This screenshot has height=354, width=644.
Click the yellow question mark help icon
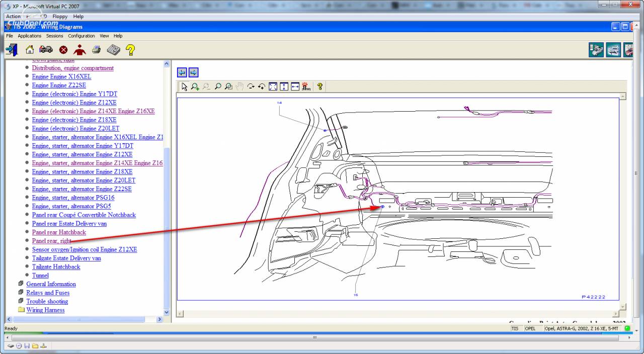click(x=130, y=49)
